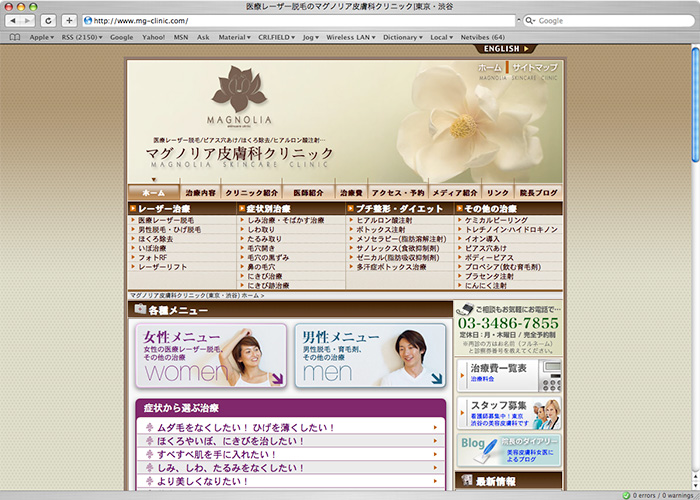Click orange arrow icon beside 症状別治療

[x=242, y=208]
